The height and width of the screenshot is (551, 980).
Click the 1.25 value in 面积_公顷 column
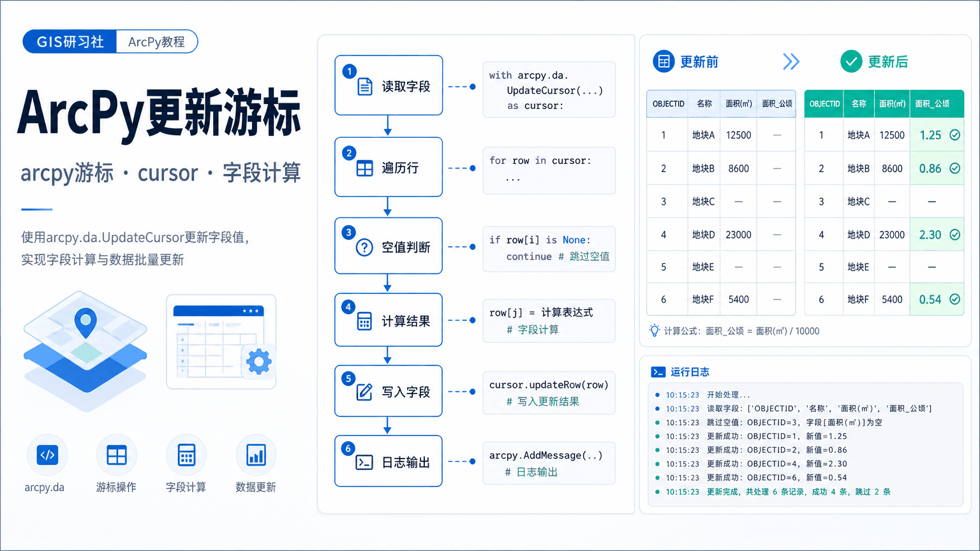click(x=930, y=135)
